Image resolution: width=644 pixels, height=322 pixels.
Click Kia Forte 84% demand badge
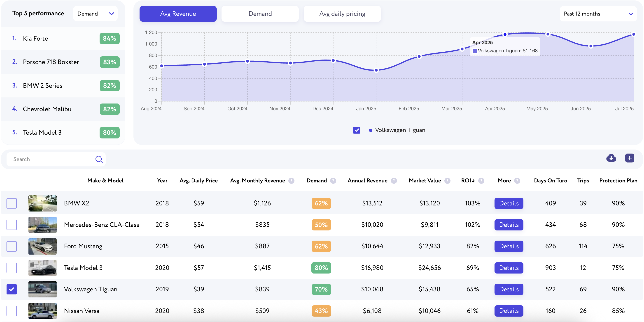click(110, 38)
